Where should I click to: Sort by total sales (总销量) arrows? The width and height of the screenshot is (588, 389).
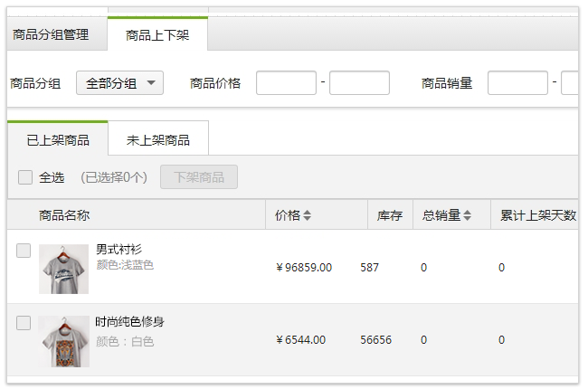pyautogui.click(x=467, y=215)
